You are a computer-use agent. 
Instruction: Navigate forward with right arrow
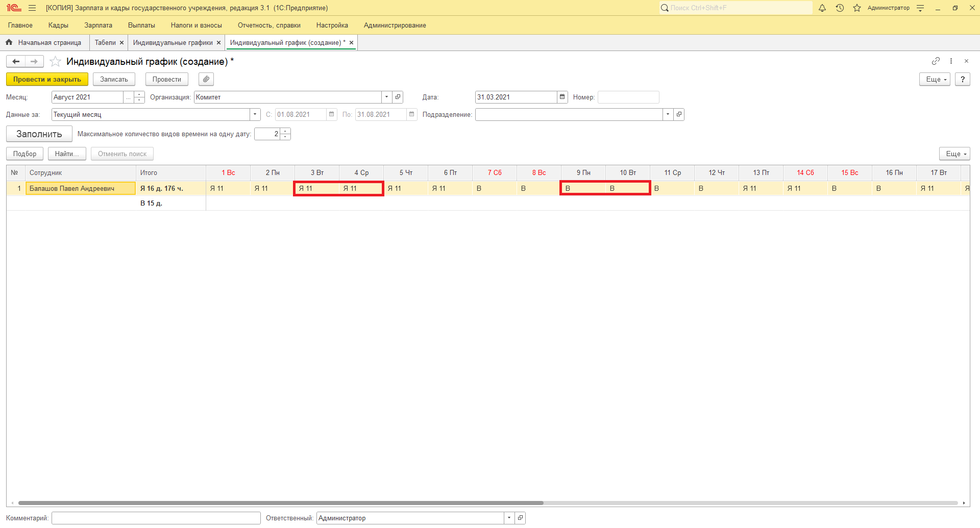34,62
